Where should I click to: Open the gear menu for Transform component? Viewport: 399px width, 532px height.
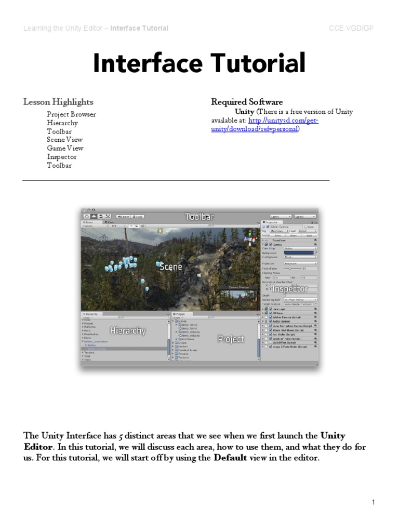[x=315, y=240]
